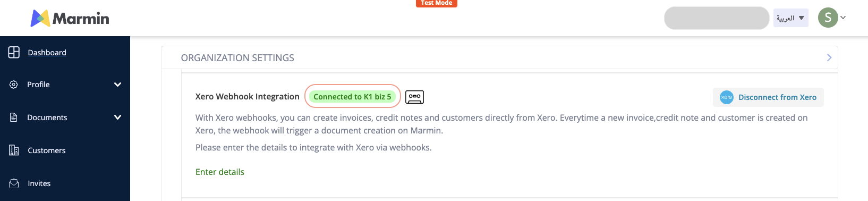Expand the Profile submenu chevron
Viewport: 868px width, 201px height.
pos(118,85)
